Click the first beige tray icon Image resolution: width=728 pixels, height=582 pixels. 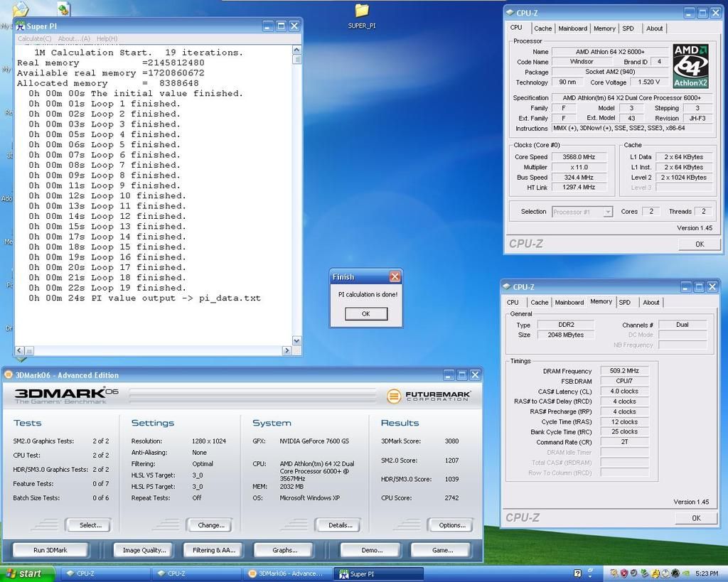[x=614, y=573]
